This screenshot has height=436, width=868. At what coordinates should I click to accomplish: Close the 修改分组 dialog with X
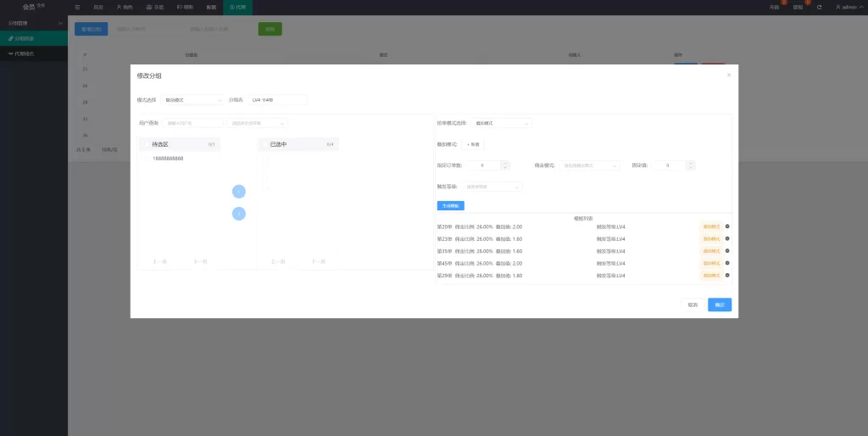(x=728, y=75)
